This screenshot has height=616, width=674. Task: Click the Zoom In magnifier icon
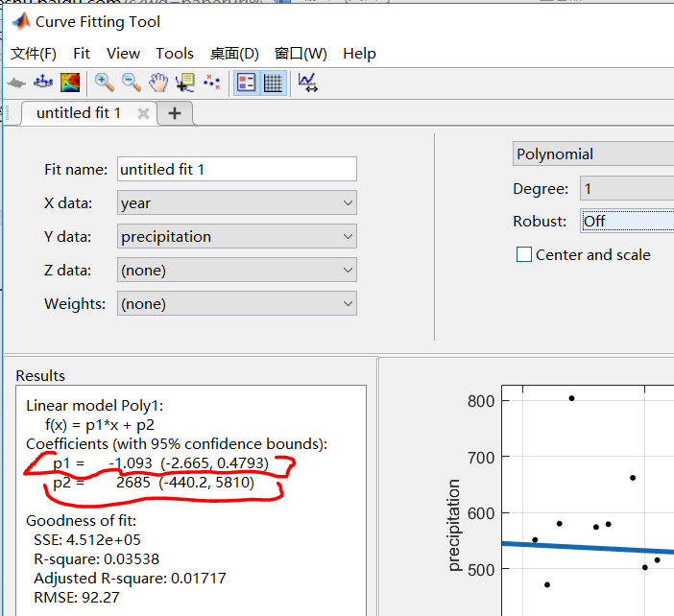pyautogui.click(x=104, y=83)
